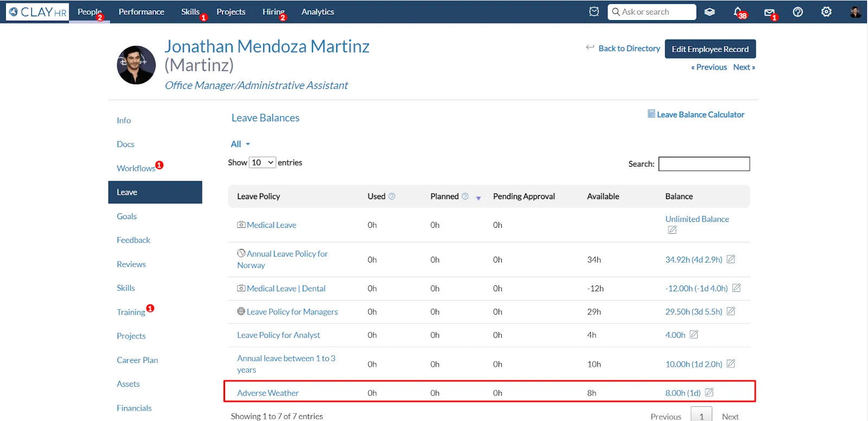Edit the Leave Policy for Analyst balance
This screenshot has height=421, width=868.
coord(694,335)
